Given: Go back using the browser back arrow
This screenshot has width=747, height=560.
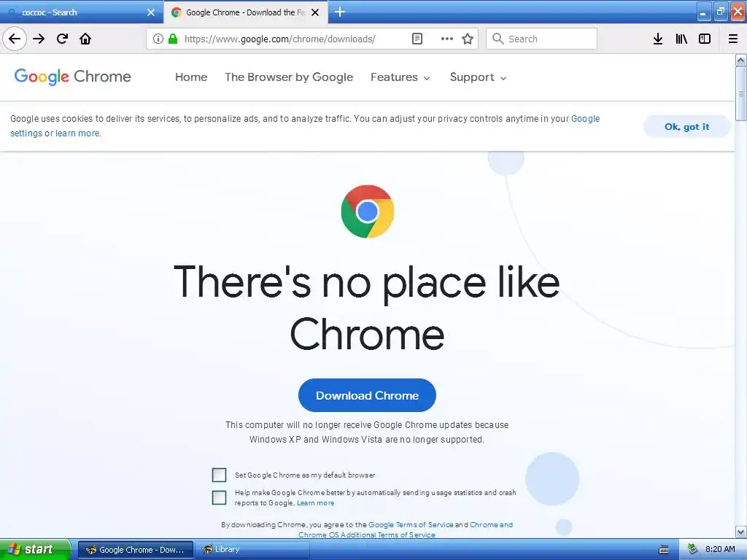Looking at the screenshot, I should click(15, 39).
